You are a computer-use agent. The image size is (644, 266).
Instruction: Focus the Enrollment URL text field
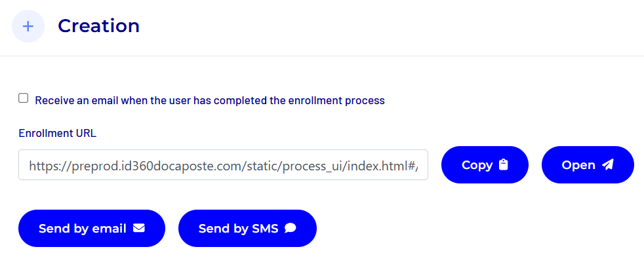point(223,165)
